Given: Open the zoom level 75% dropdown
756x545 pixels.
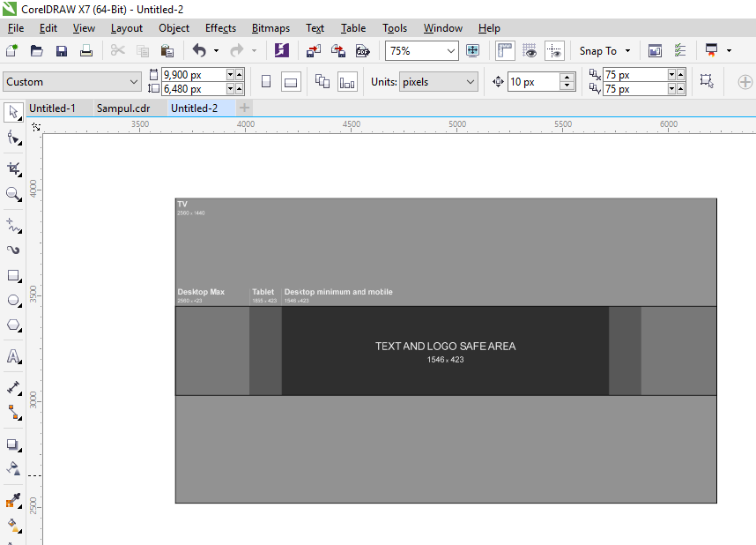Looking at the screenshot, I should pos(451,50).
